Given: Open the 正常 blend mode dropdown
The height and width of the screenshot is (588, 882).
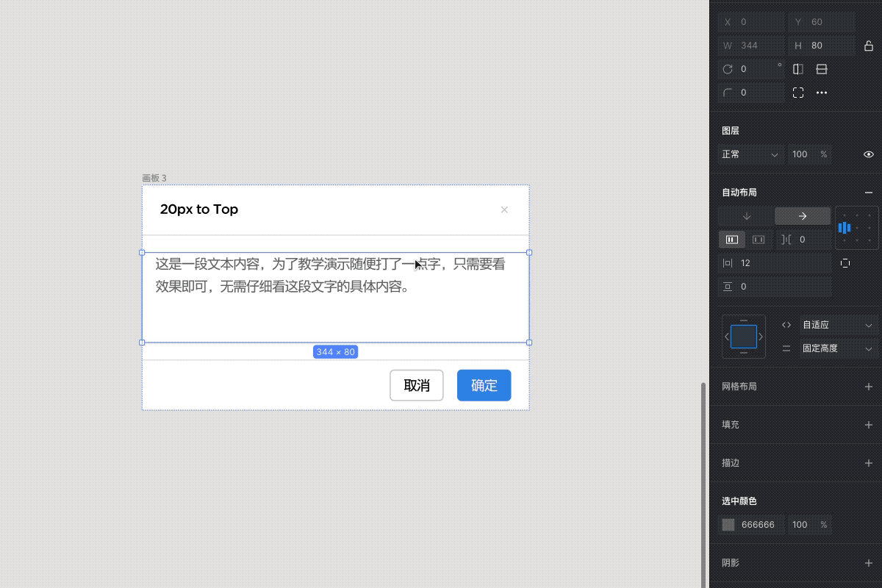Looking at the screenshot, I should point(750,154).
